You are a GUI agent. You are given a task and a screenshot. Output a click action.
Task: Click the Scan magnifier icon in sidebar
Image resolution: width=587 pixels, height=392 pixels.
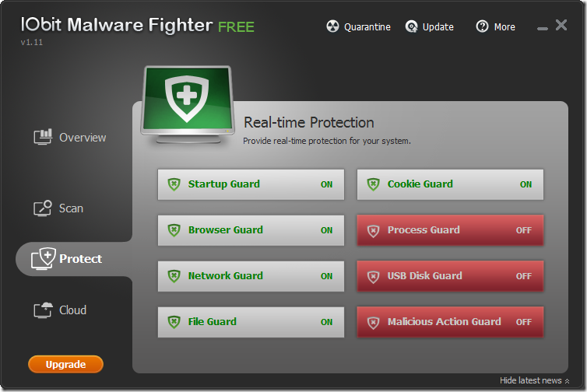tap(43, 208)
